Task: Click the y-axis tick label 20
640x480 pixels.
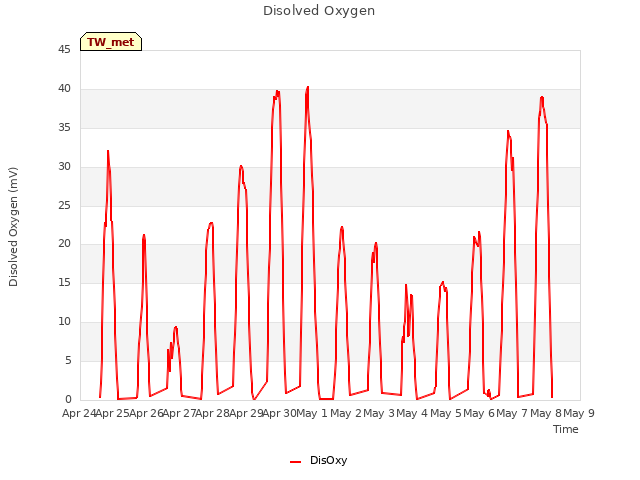Action: point(64,244)
